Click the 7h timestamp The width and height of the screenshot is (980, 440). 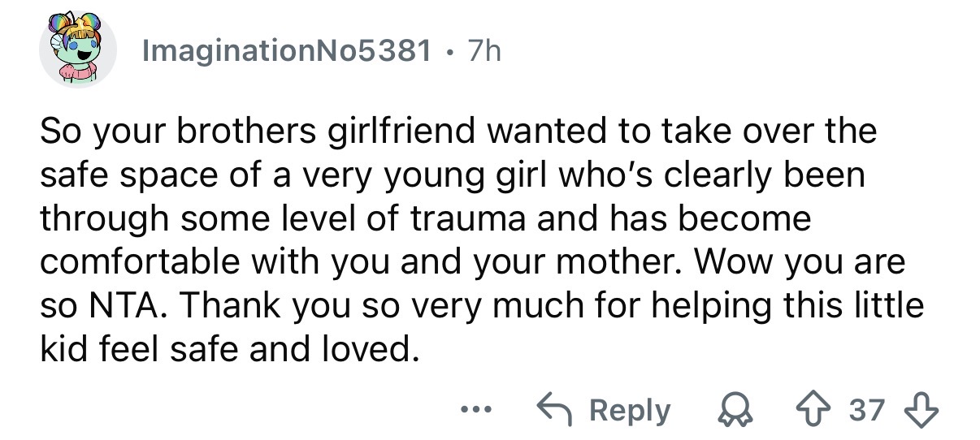pyautogui.click(x=484, y=52)
